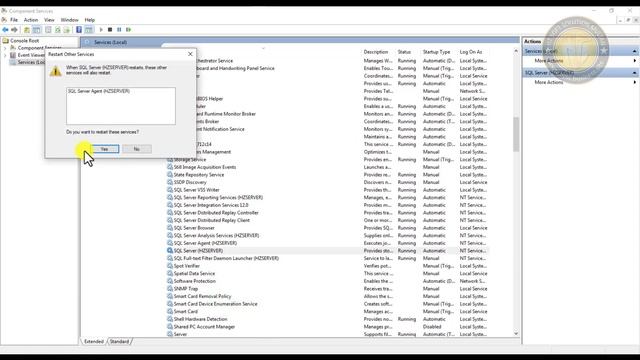
Task: Open the File menu
Action: coord(14,20)
